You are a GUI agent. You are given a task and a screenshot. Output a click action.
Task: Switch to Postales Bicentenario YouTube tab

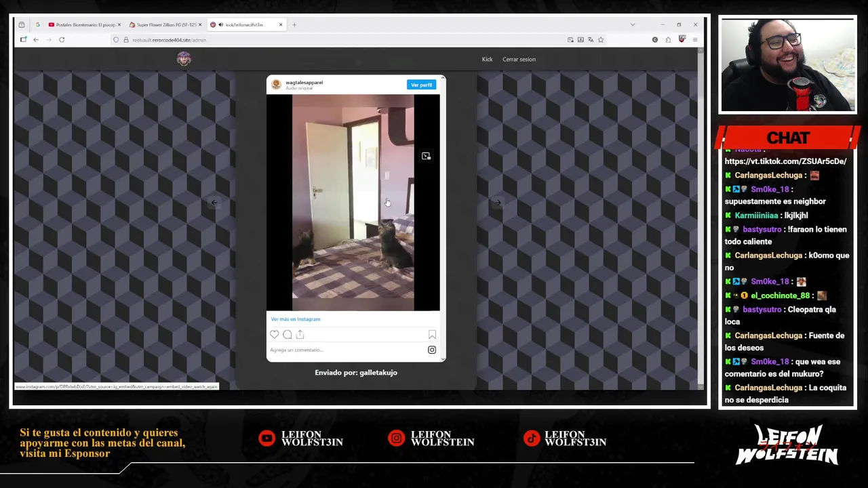click(85, 25)
